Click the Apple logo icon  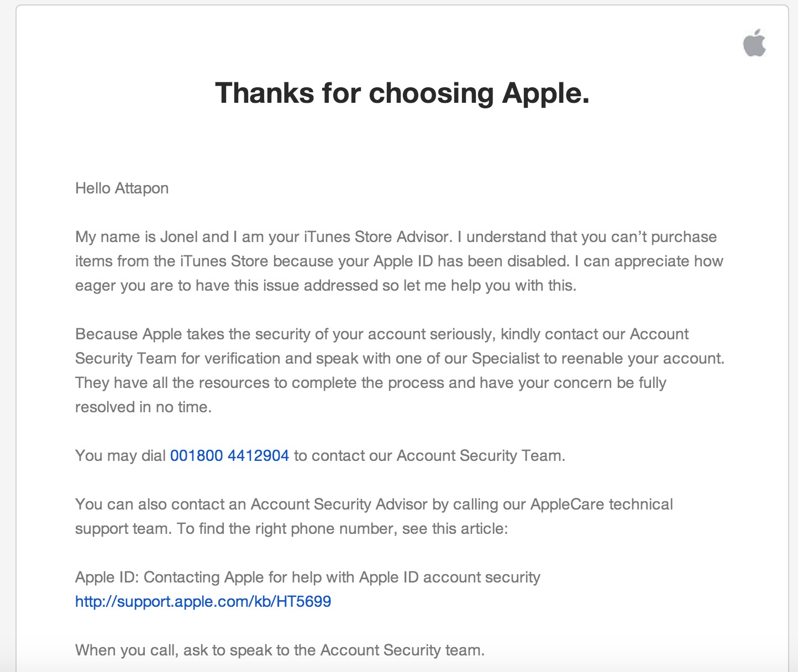754,43
